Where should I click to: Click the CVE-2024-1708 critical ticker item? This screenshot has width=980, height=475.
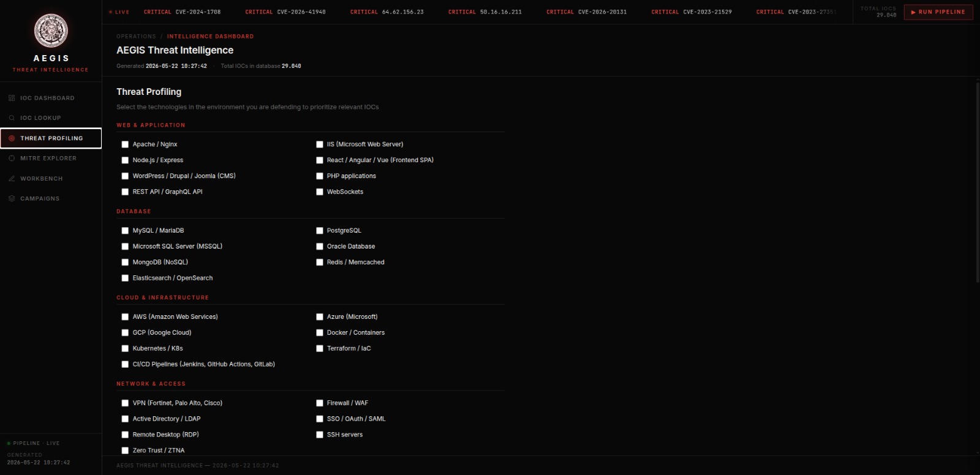(x=182, y=12)
